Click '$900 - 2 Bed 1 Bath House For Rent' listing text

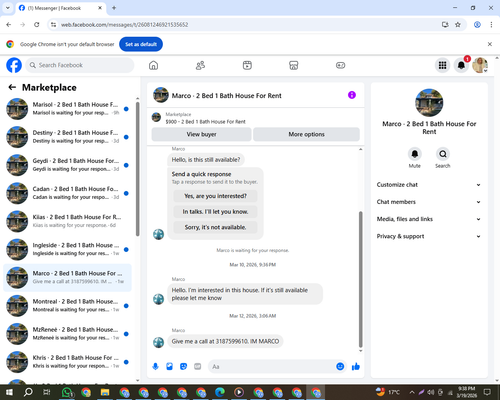(206, 122)
